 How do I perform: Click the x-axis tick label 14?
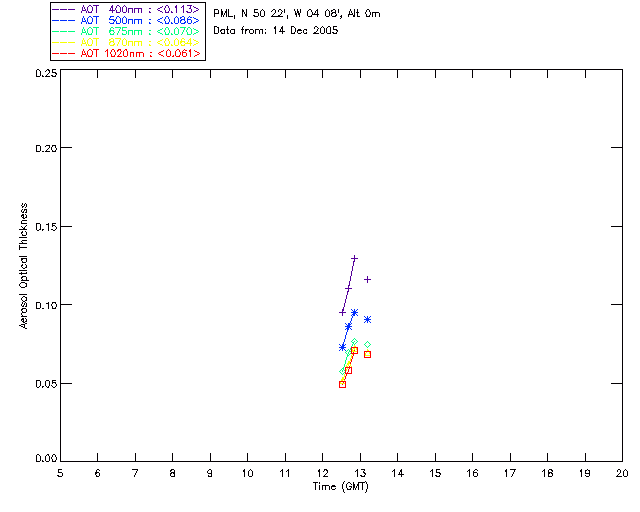click(x=398, y=473)
